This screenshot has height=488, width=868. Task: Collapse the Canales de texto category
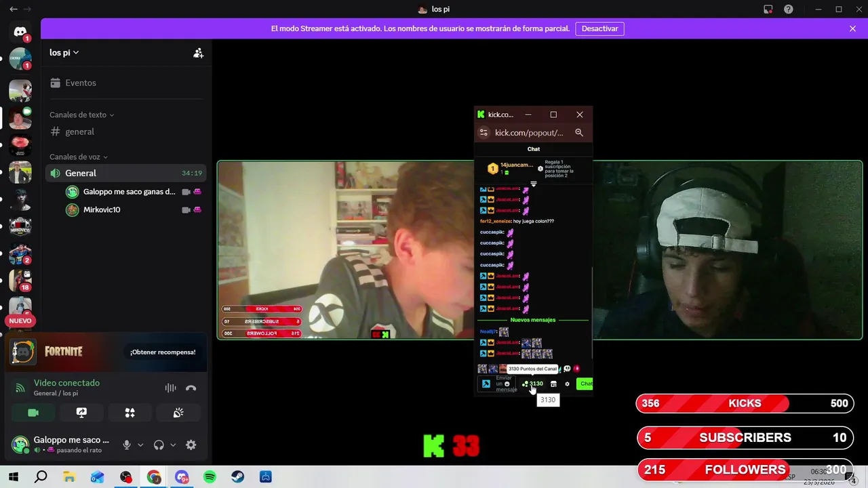point(81,115)
